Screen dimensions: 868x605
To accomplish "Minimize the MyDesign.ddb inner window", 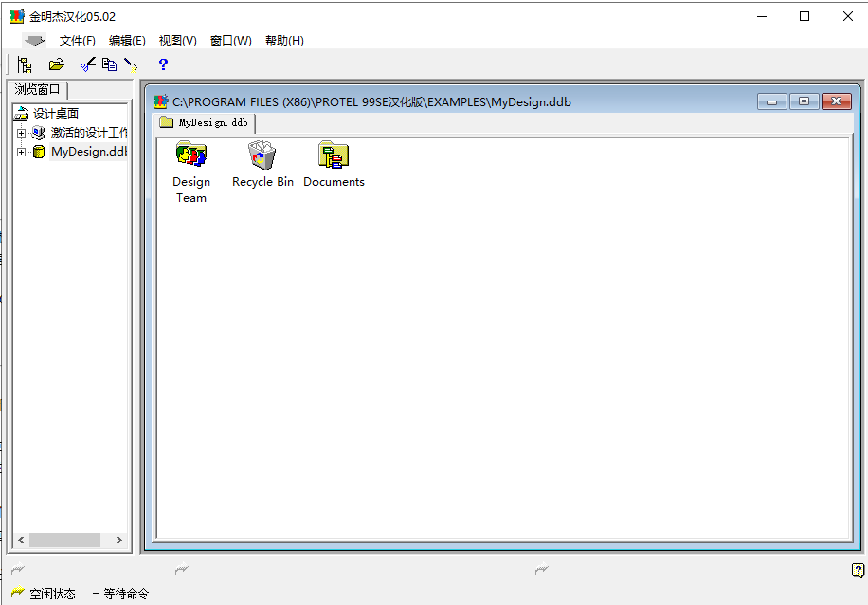I will click(x=771, y=101).
